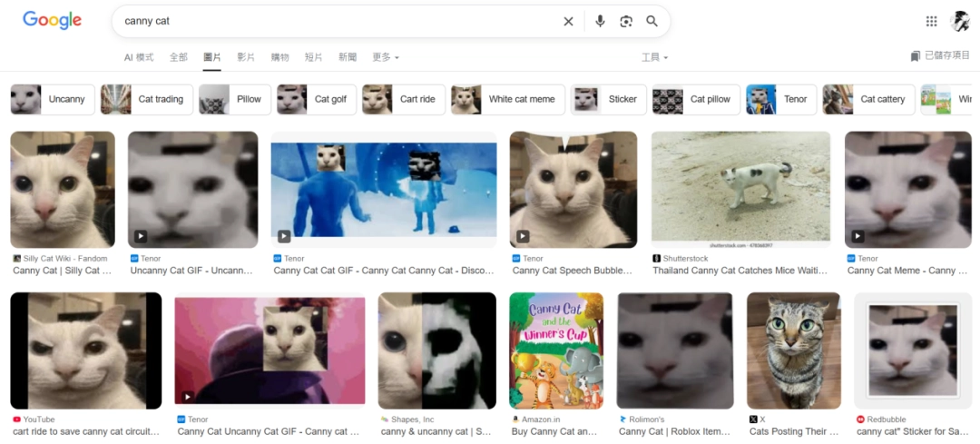Switch to the 影片 videos tab

[x=246, y=57]
